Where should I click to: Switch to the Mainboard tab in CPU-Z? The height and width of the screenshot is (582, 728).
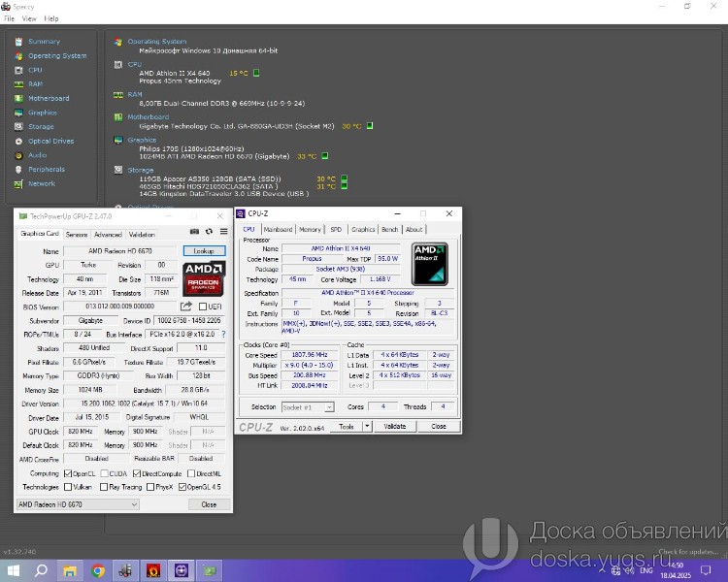click(278, 229)
